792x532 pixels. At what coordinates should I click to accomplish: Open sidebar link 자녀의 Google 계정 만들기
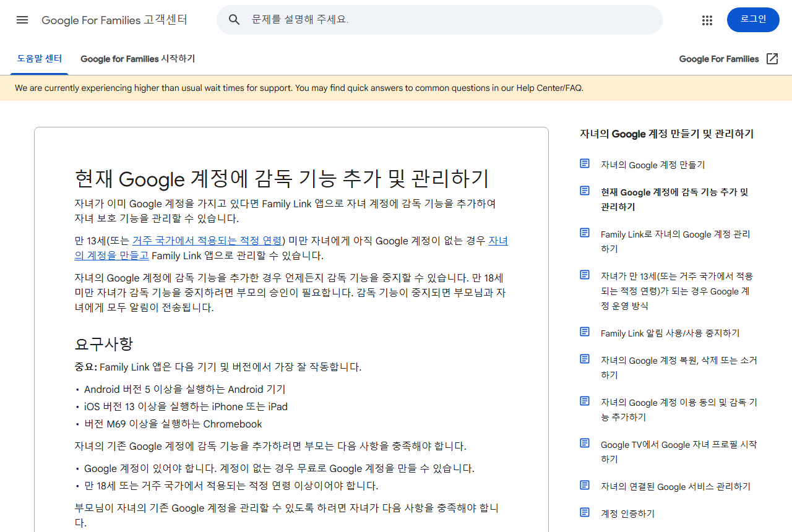(653, 165)
